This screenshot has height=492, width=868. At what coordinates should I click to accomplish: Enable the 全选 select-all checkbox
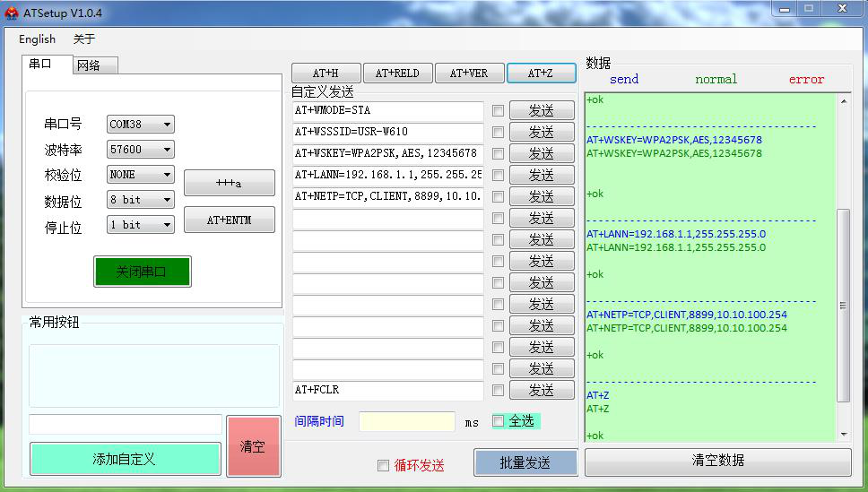[499, 421]
